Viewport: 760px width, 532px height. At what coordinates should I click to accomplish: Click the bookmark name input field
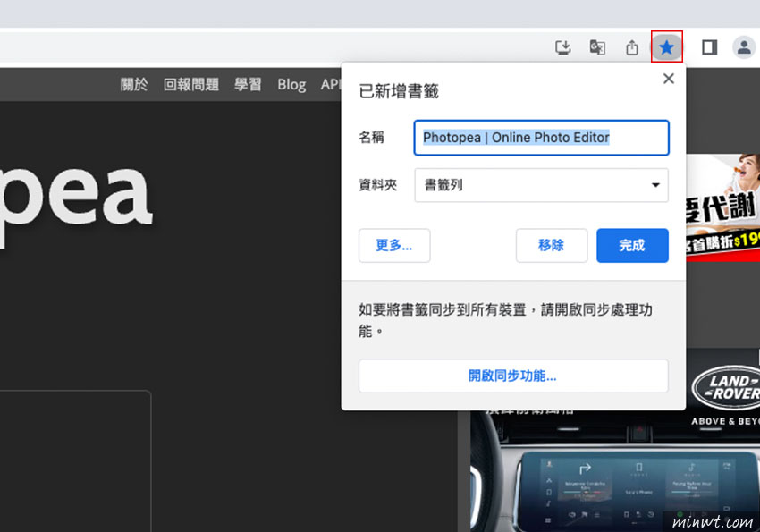click(542, 138)
